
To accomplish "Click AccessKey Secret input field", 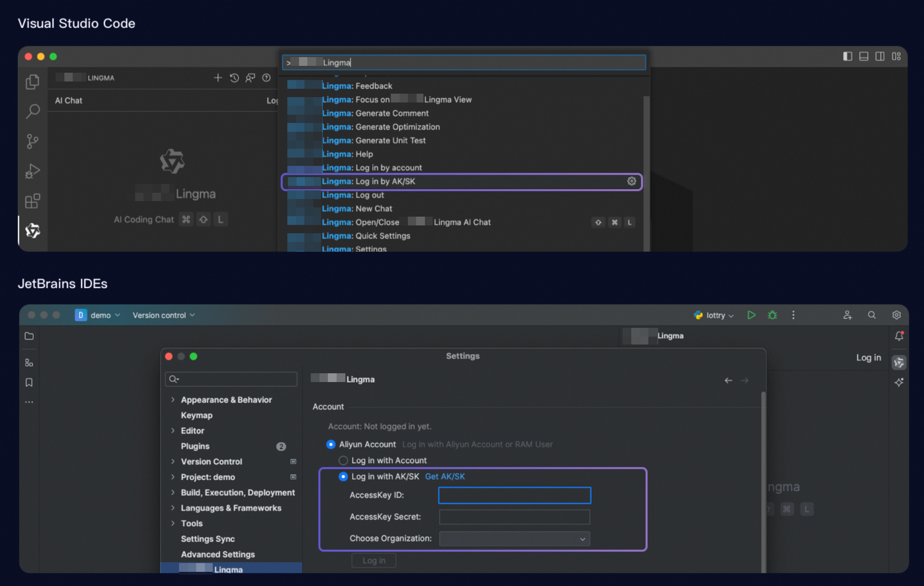I will point(514,517).
